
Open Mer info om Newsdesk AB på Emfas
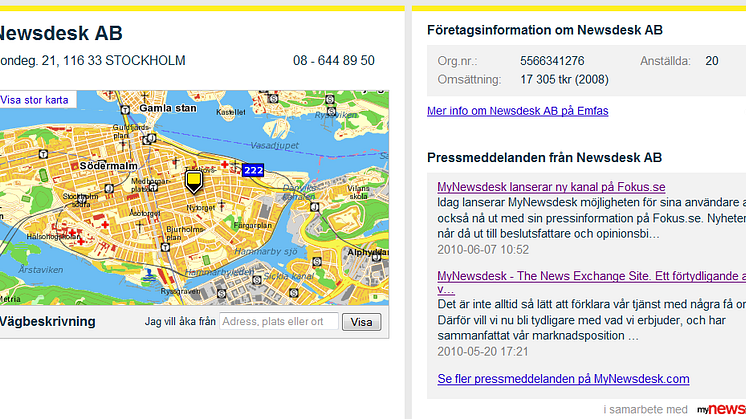[x=517, y=111]
